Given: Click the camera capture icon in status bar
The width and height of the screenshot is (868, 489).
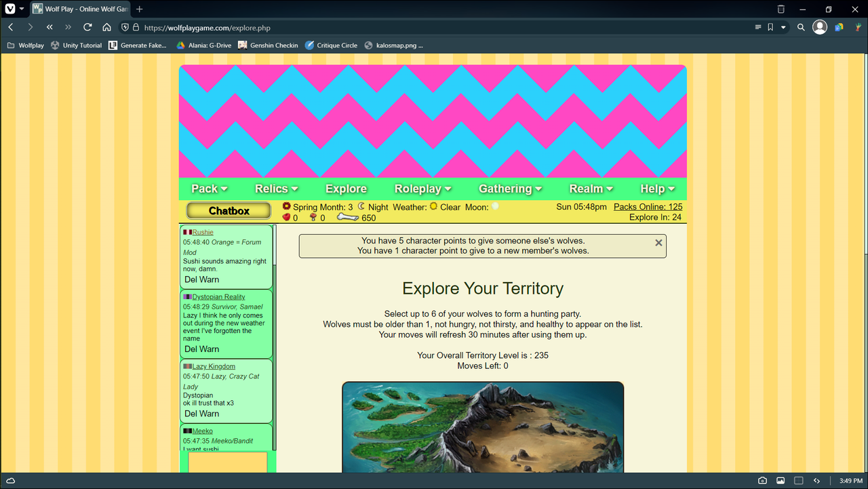Looking at the screenshot, I should tap(762, 480).
